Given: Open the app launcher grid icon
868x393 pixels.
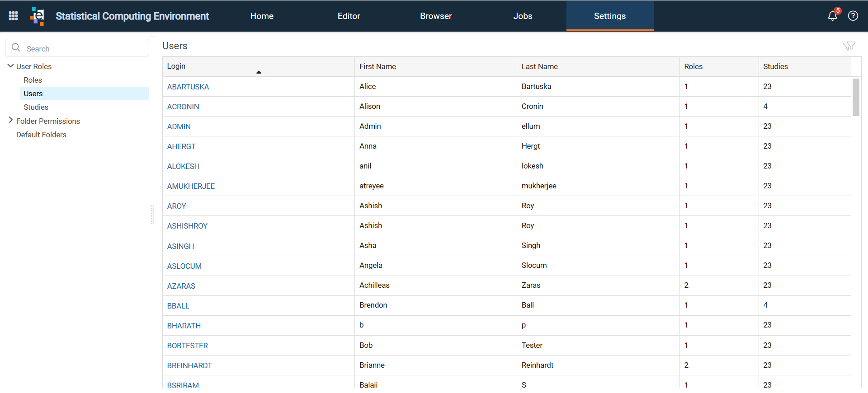Looking at the screenshot, I should (x=13, y=16).
